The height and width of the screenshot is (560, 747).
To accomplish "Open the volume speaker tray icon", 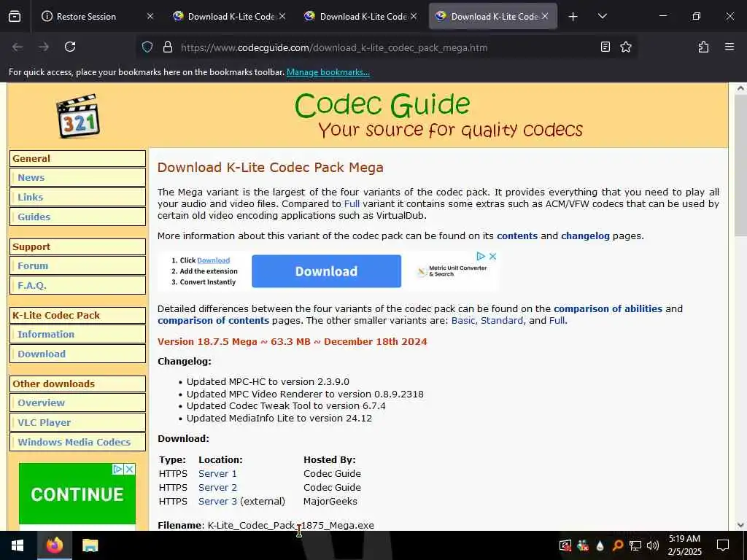I will click(653, 545).
